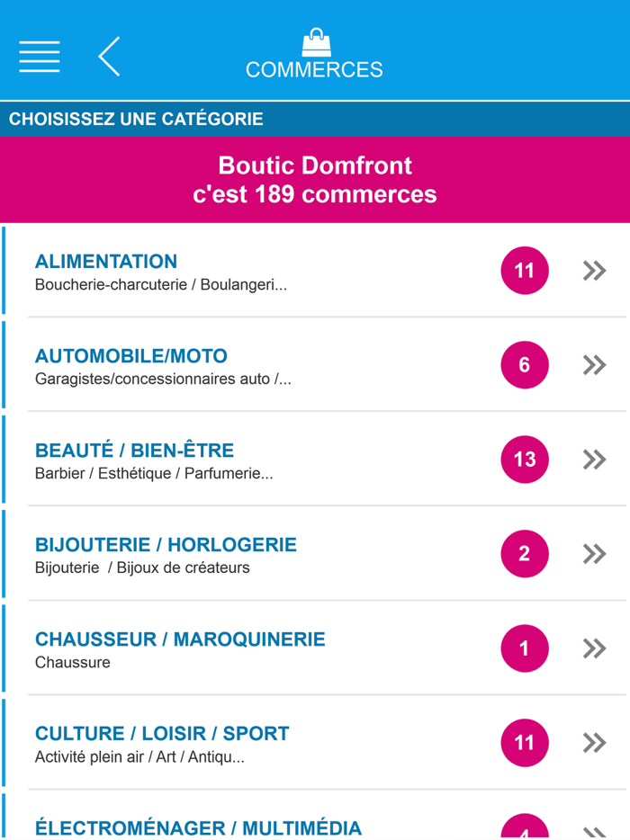Tap the pink 13 badge beside BEAUTÉ / BIEN-ÊTRE
630x840 pixels.
[524, 460]
